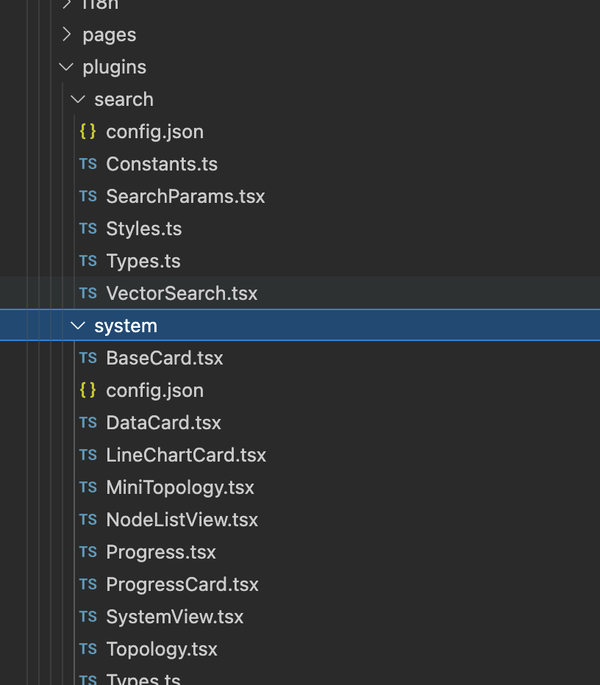Expand the pages folder chevron

click(67, 35)
